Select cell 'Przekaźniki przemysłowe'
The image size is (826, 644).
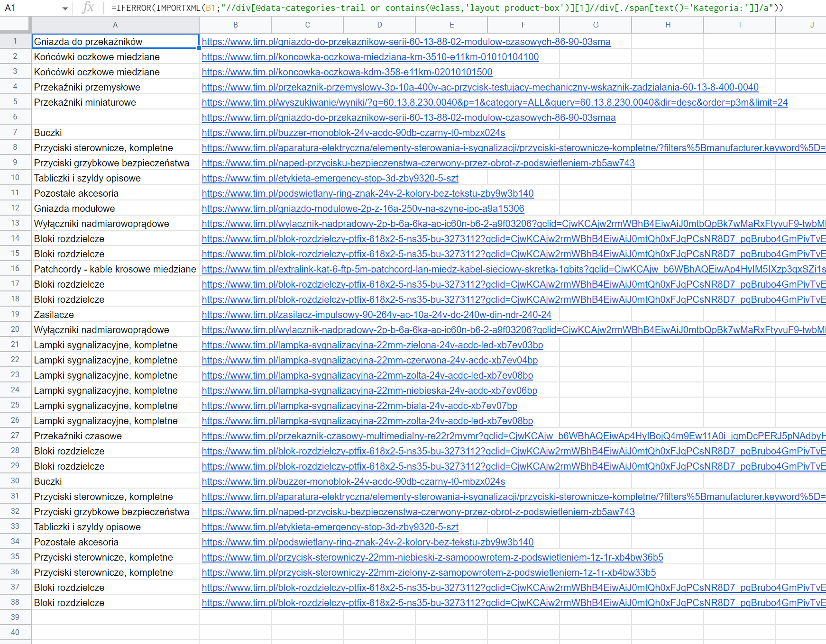point(115,87)
